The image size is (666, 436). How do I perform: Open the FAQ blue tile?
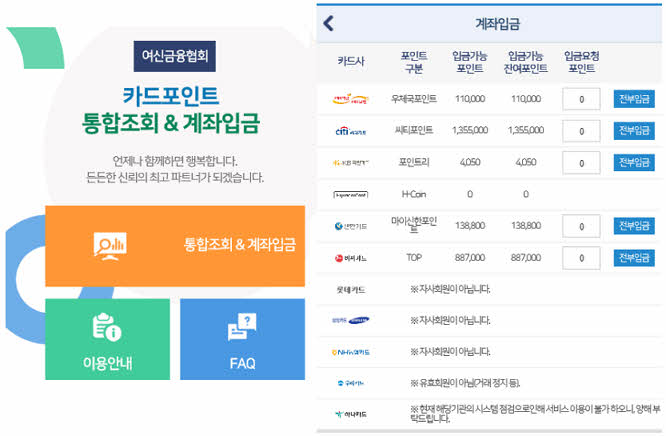coord(243,339)
